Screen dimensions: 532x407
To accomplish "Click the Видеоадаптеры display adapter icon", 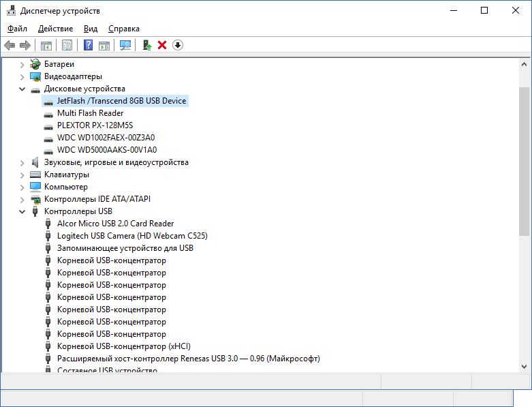I will point(35,77).
